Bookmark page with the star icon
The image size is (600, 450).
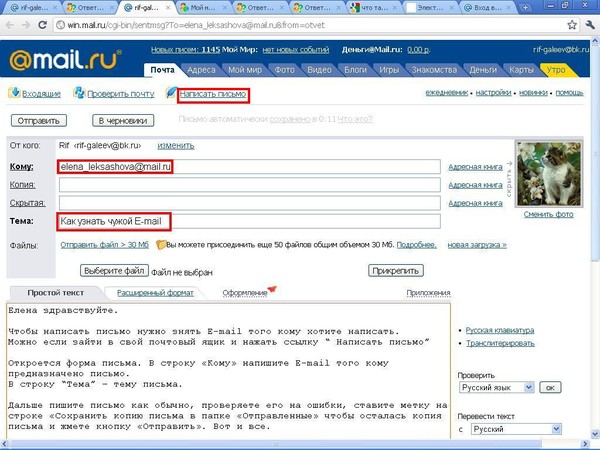click(572, 25)
